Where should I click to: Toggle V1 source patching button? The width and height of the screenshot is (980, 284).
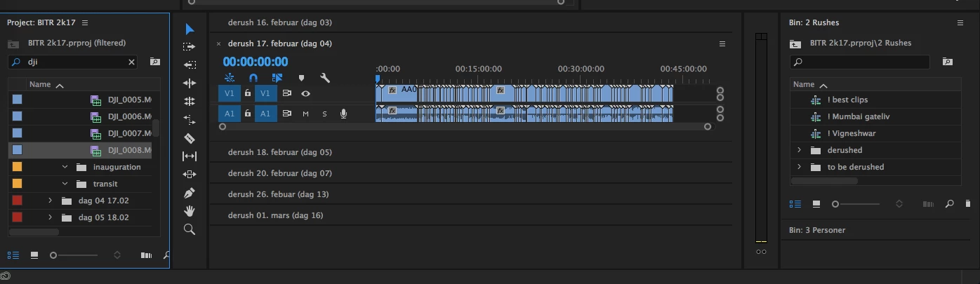tap(229, 93)
